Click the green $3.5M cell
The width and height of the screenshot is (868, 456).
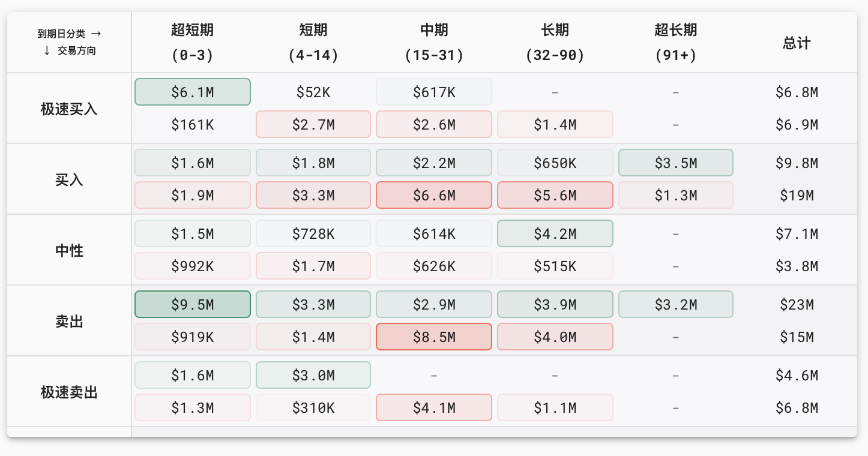pyautogui.click(x=676, y=163)
